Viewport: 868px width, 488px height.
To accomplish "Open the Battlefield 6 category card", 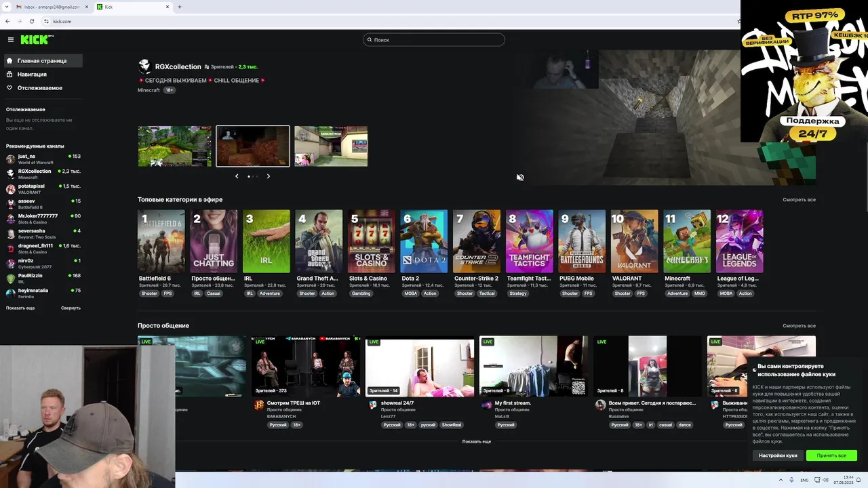I will [x=161, y=241].
